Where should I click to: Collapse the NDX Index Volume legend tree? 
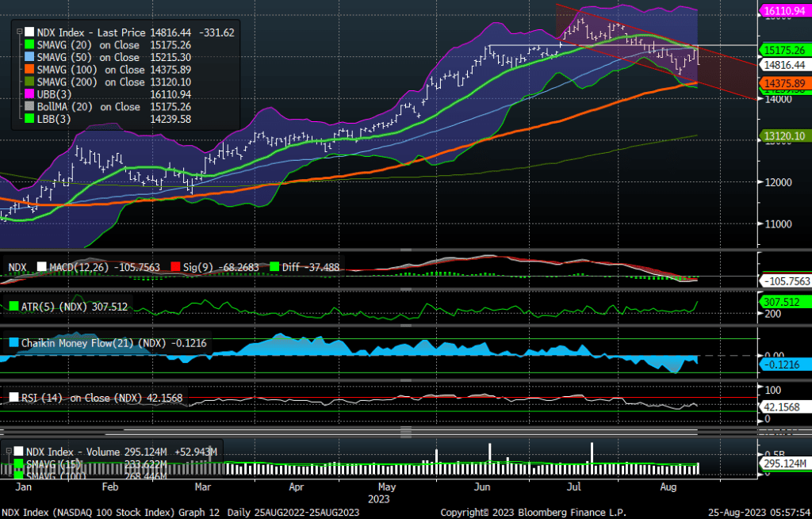9,451
